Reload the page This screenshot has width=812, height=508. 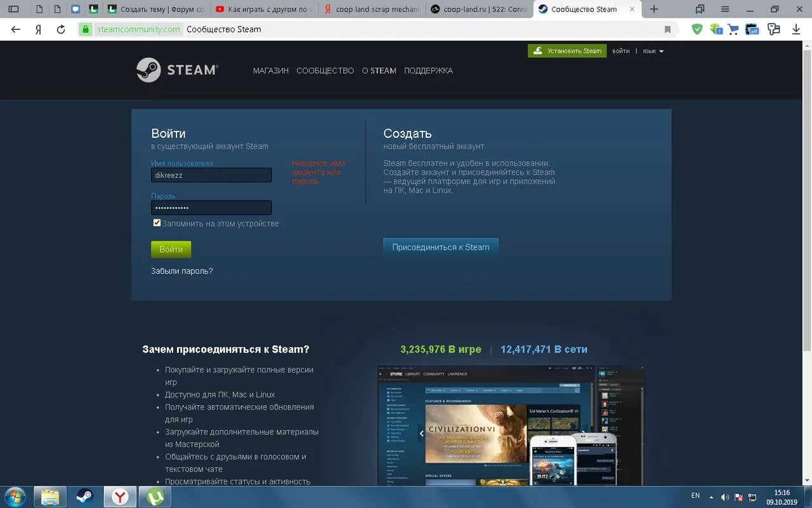pos(61,29)
